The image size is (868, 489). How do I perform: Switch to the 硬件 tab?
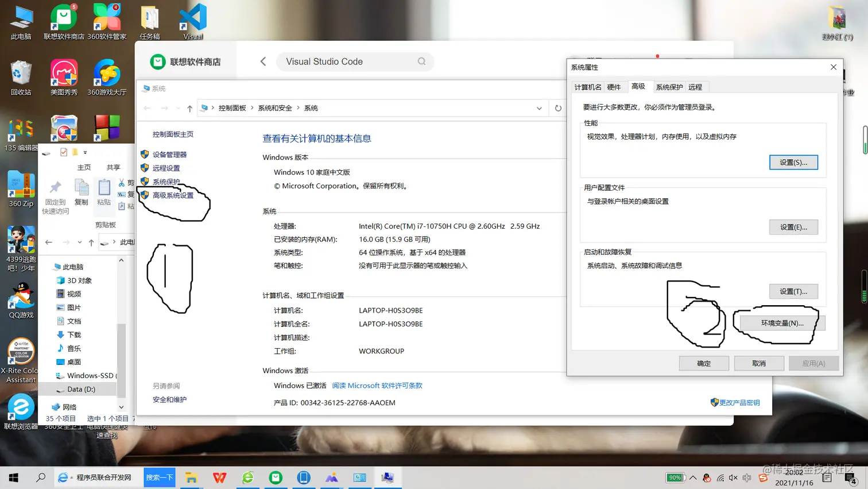(614, 87)
